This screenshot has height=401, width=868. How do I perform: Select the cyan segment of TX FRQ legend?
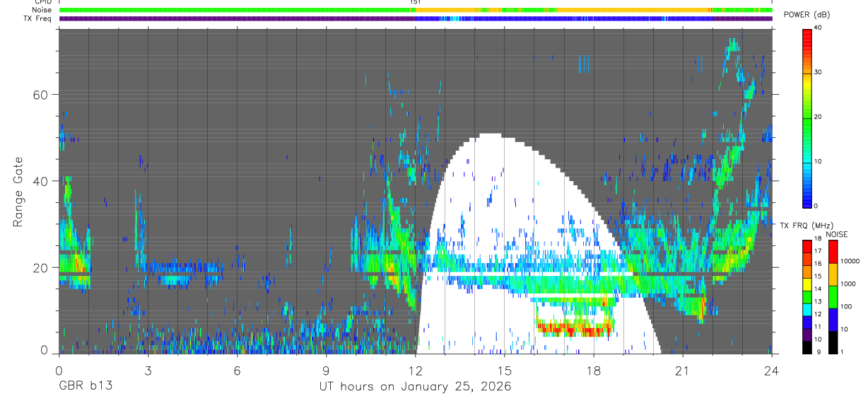click(807, 309)
